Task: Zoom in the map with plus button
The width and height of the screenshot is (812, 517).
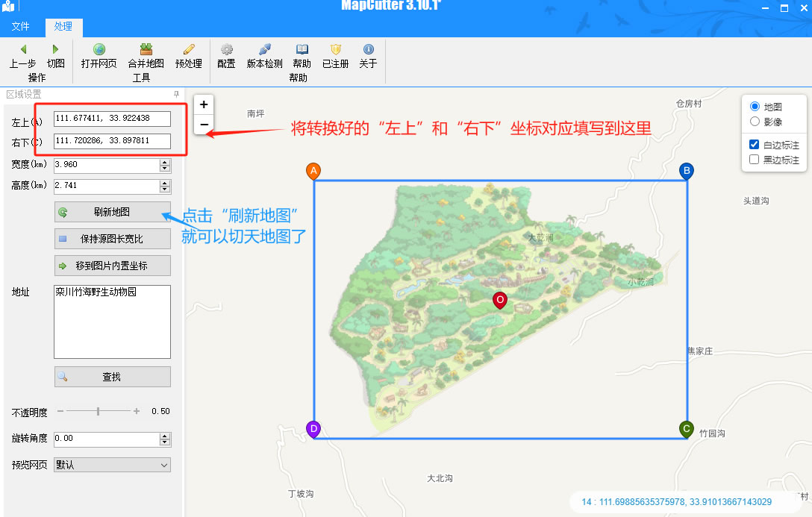Action: point(204,104)
